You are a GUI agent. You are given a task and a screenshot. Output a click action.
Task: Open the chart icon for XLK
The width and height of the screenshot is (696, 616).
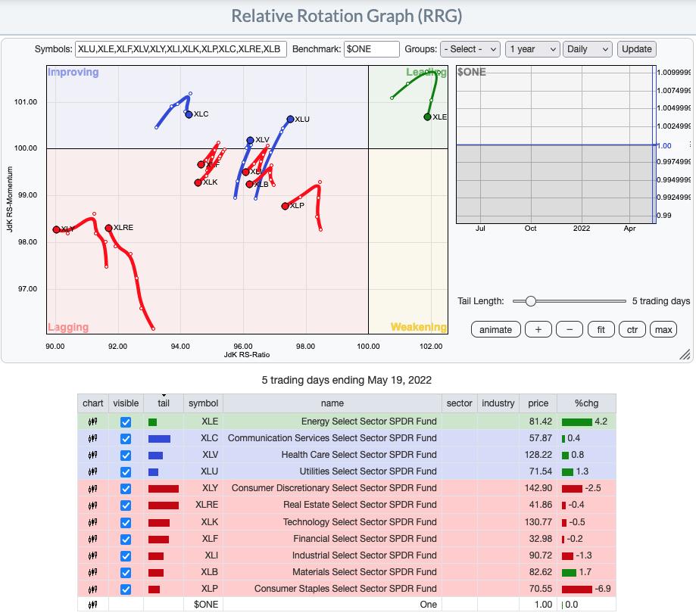point(92,522)
